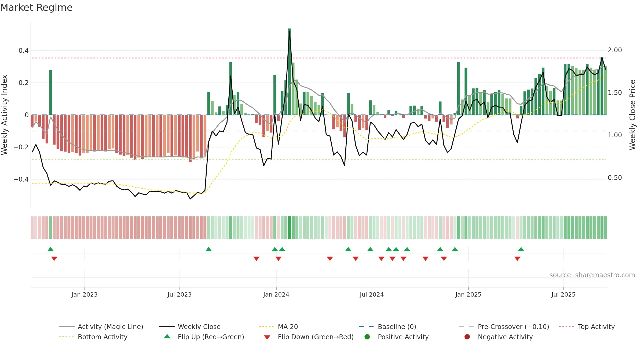Toggle the Bottom Activity legend entry
This screenshot has width=644, height=362.
point(93,337)
